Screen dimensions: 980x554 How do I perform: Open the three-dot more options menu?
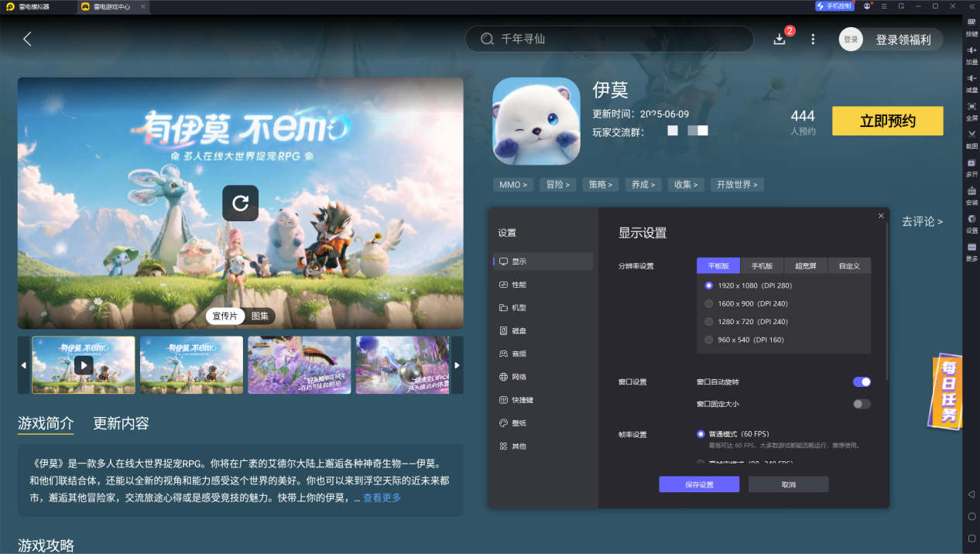813,39
